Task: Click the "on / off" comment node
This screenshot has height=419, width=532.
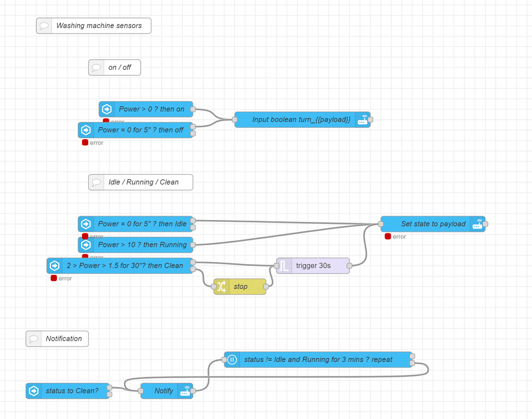Action: pos(114,67)
